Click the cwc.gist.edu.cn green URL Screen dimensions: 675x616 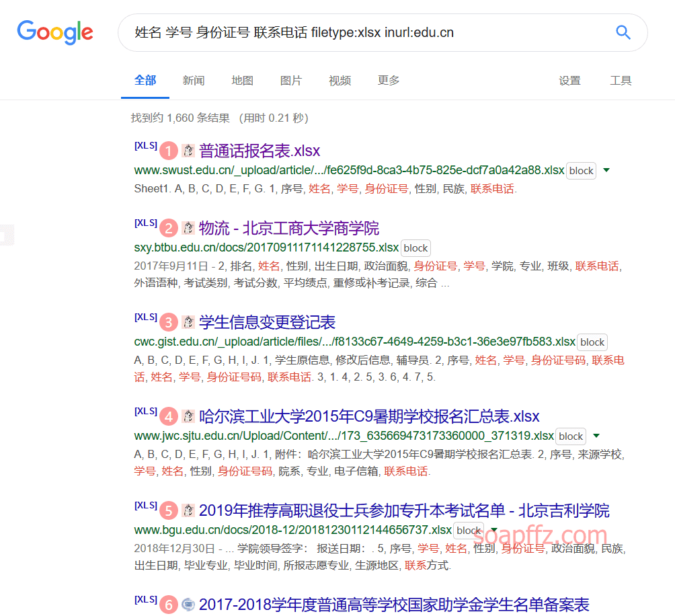(355, 342)
